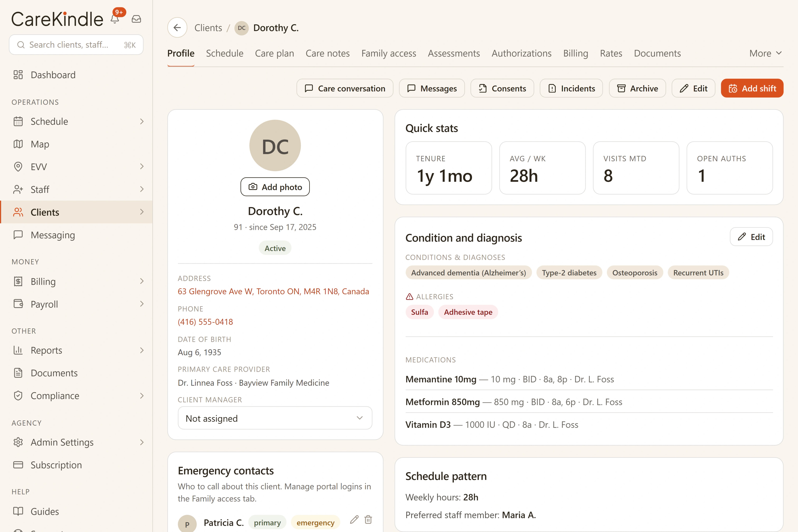Viewport: 798px width, 532px height.
Task: Open the Assessments tab
Action: pos(454,53)
